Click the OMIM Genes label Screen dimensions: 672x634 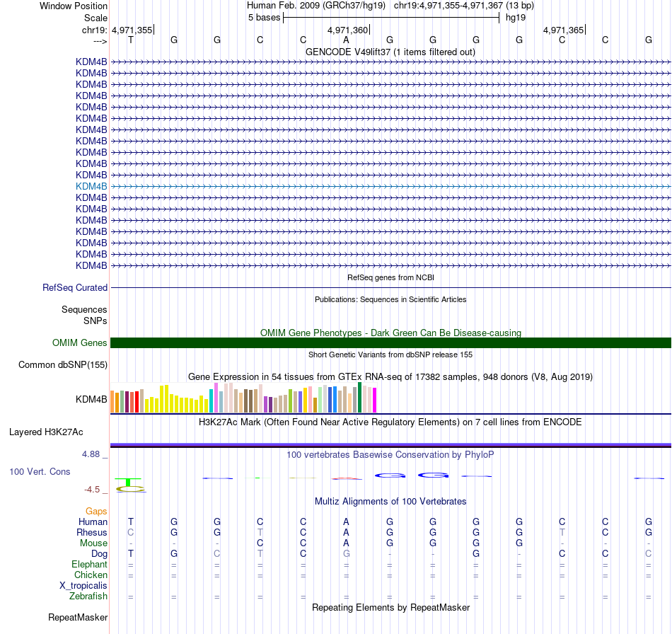[x=80, y=343]
